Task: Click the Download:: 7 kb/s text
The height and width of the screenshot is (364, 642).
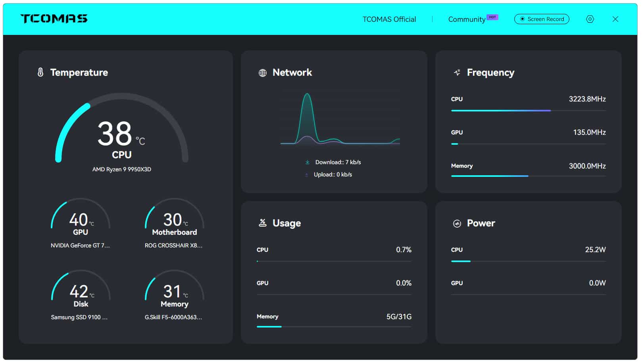Action: (x=338, y=162)
